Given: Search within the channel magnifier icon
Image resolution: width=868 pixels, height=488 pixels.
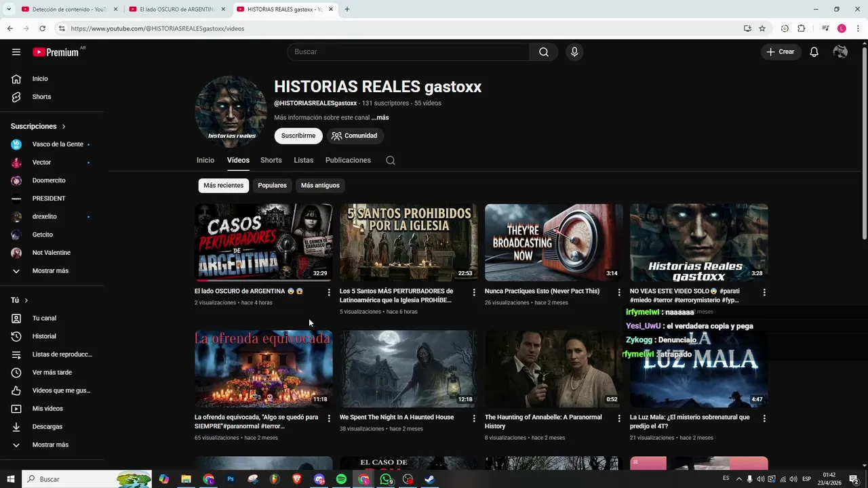Looking at the screenshot, I should click(x=391, y=161).
